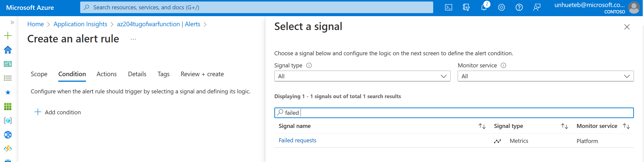Open the Help question mark menu

(x=519, y=7)
